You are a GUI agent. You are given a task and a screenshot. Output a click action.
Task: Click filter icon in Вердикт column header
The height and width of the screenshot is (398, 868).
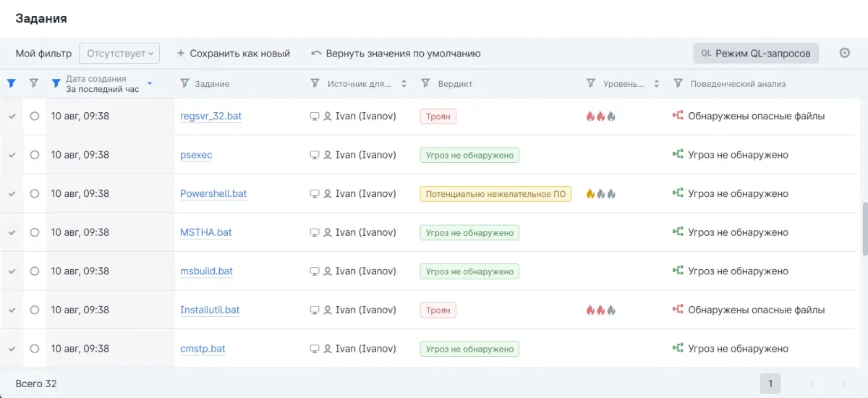pos(425,84)
